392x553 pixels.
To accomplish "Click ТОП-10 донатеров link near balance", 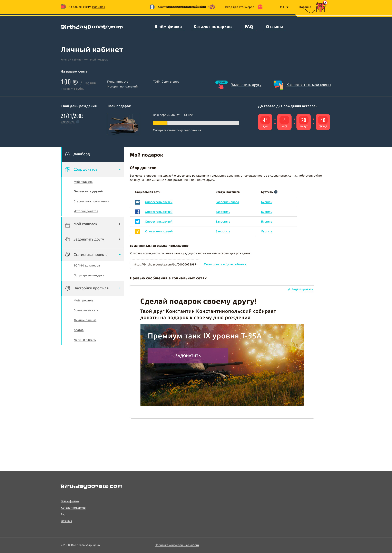I will pos(166,82).
